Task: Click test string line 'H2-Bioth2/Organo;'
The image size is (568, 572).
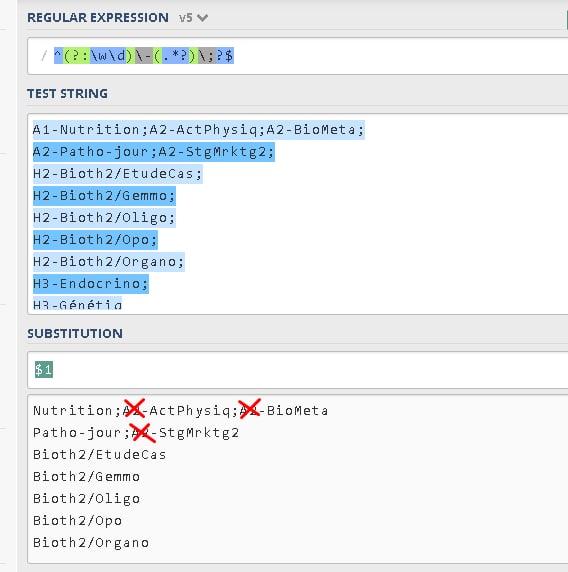Action: pos(109,262)
